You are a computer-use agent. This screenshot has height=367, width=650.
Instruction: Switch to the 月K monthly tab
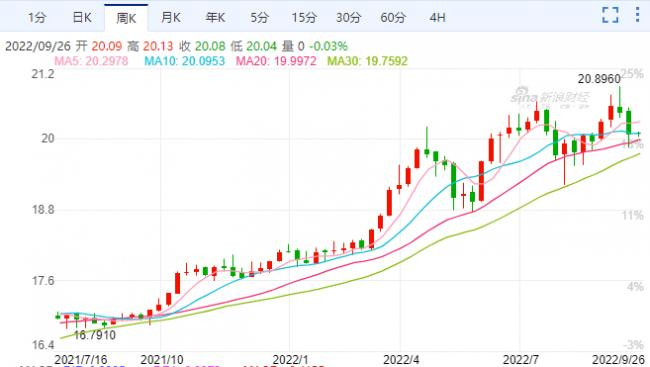coord(171,17)
